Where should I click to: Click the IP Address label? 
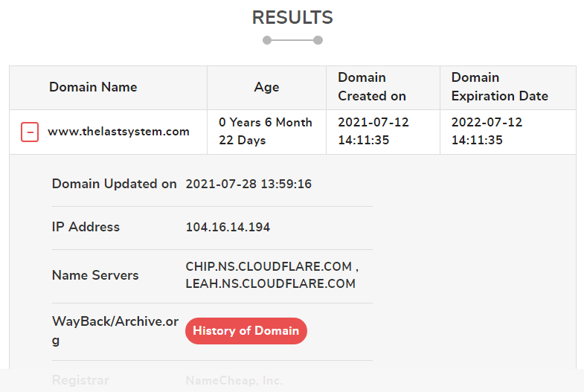point(86,227)
